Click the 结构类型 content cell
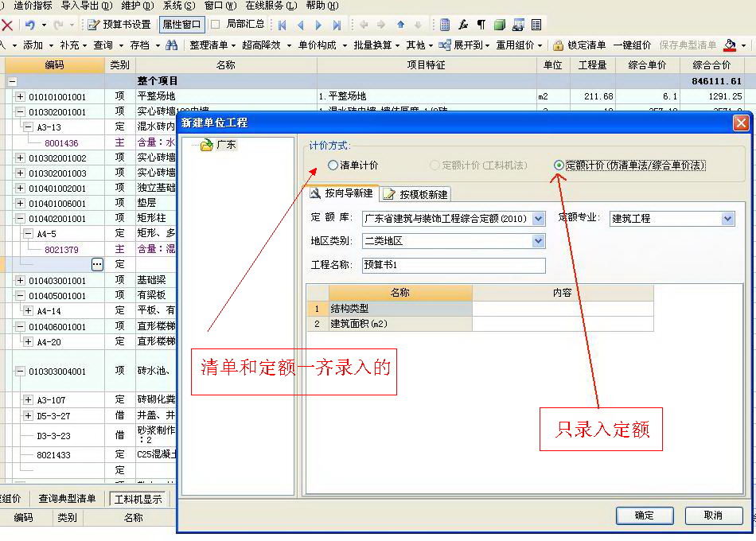Image resolution: width=756 pixels, height=541 pixels. tap(563, 309)
